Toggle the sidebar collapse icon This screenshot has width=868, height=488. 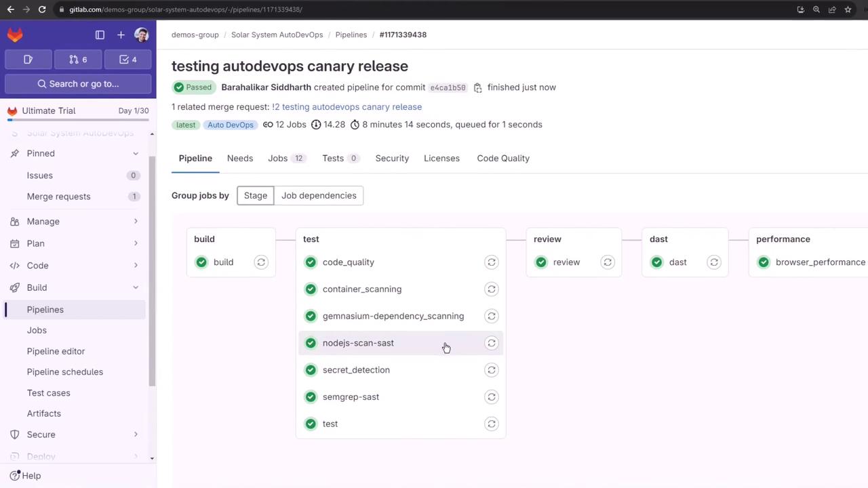100,35
